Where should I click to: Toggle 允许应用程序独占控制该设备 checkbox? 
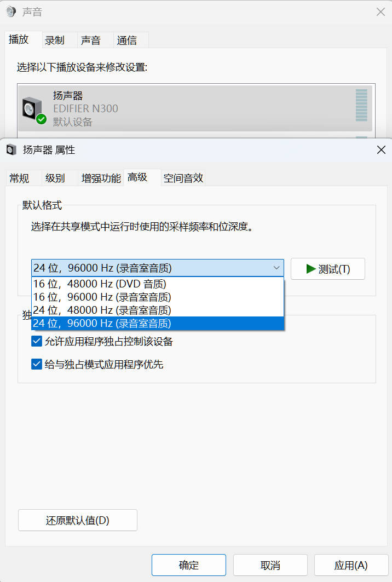37,341
